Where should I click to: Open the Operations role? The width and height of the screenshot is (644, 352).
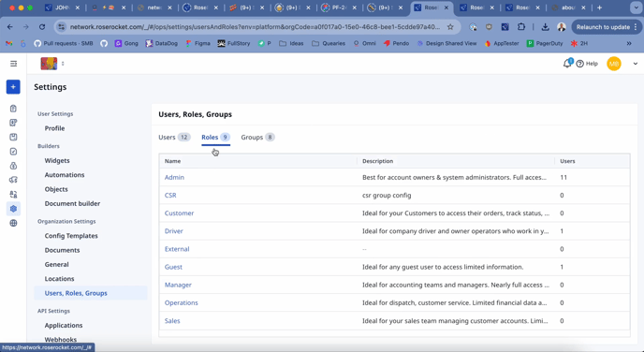(182, 302)
